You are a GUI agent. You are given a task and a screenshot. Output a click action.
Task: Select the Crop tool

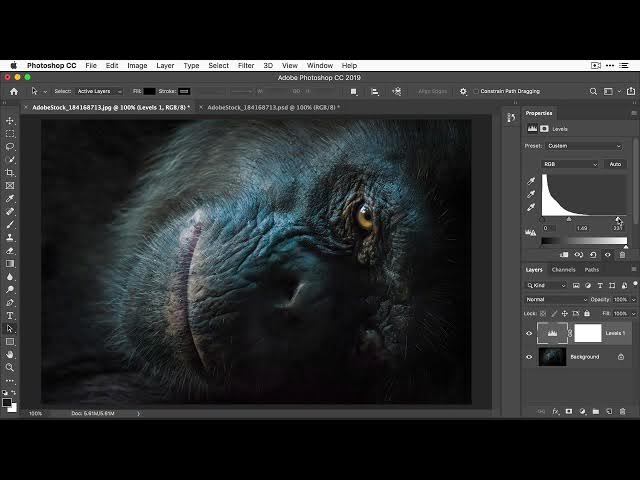10,173
